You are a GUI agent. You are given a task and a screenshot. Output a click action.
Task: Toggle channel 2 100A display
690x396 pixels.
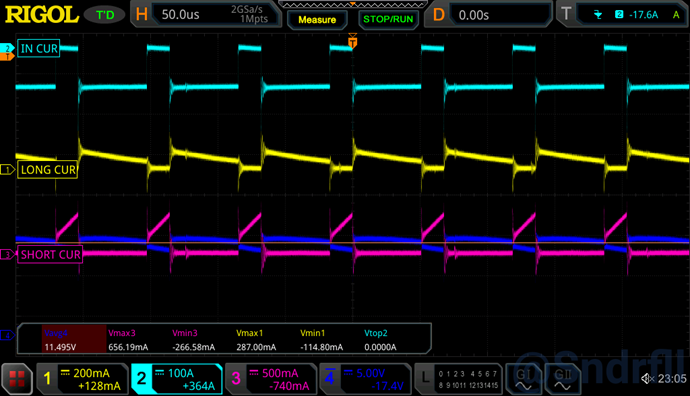click(x=176, y=379)
